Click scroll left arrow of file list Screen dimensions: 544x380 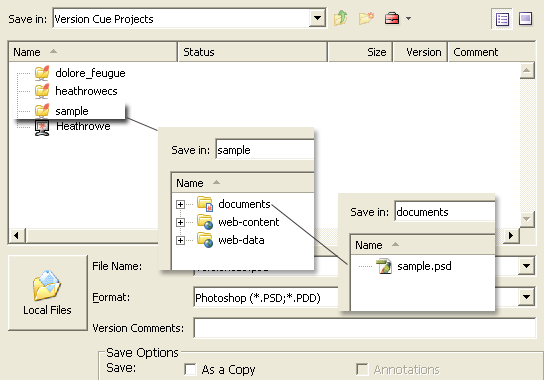point(17,236)
